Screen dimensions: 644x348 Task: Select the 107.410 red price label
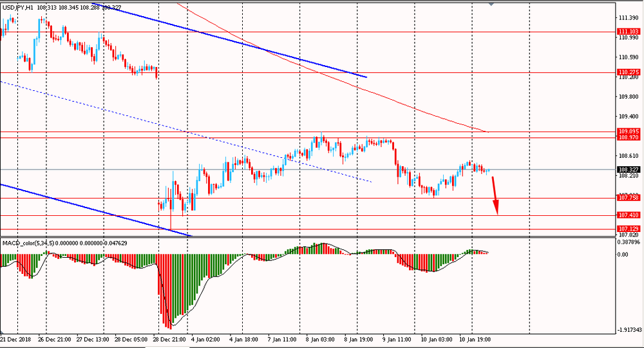(628, 215)
